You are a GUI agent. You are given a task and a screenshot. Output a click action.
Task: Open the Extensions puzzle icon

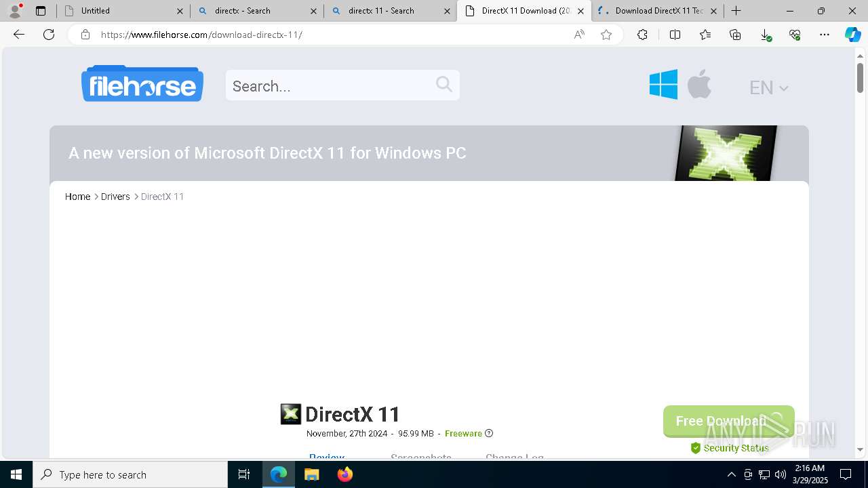[x=642, y=35]
